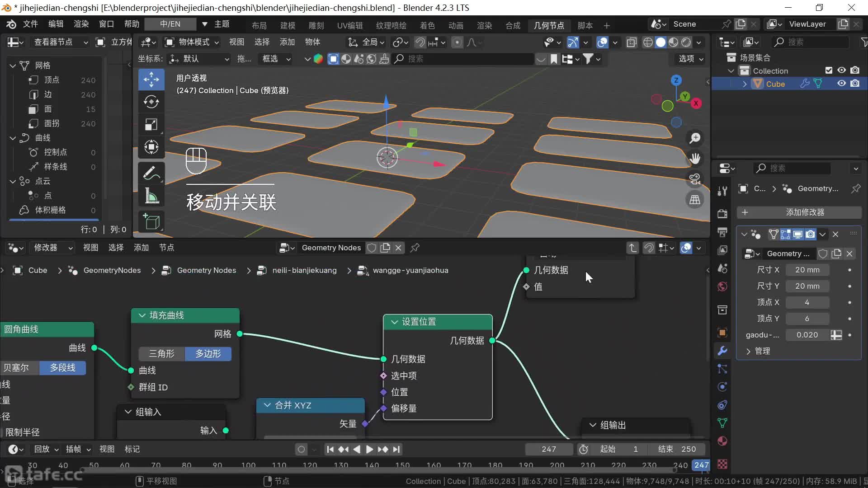This screenshot has height=488, width=868.
Task: Switch Fill Curve mode to 三角形
Action: click(x=161, y=354)
